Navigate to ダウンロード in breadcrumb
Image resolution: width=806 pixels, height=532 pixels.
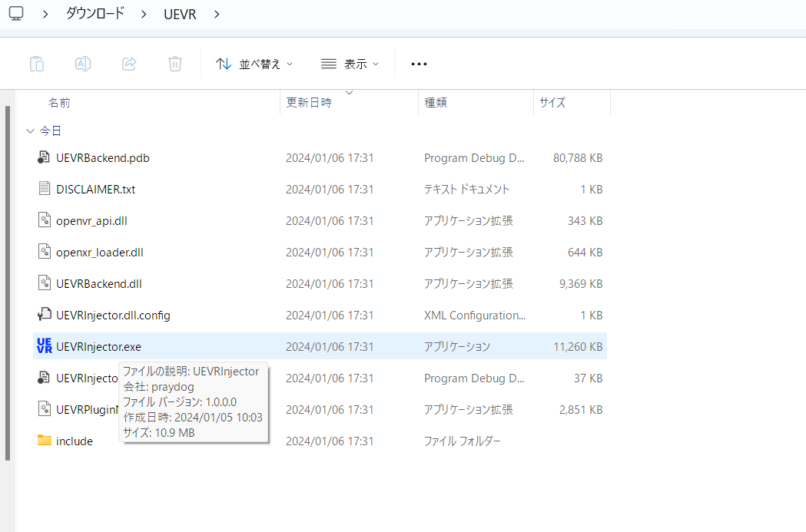(x=95, y=13)
